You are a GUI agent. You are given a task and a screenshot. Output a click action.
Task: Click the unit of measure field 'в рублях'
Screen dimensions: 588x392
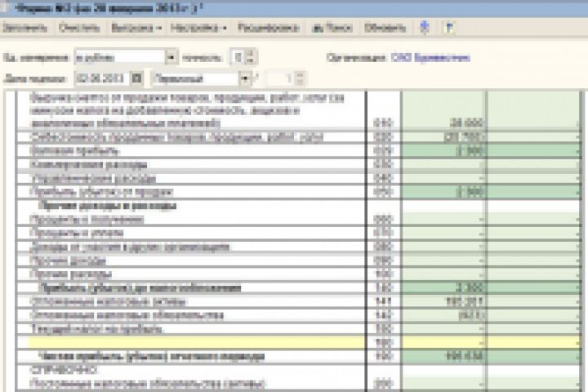[x=119, y=57]
